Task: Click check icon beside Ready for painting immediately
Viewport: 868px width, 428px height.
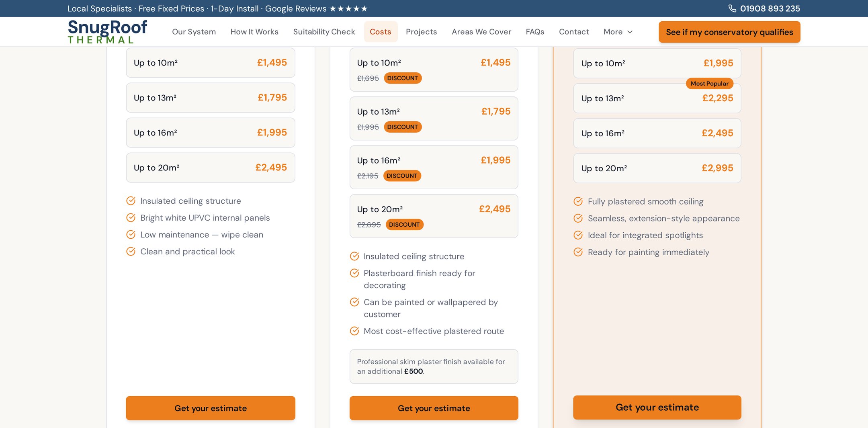Action: click(x=578, y=252)
